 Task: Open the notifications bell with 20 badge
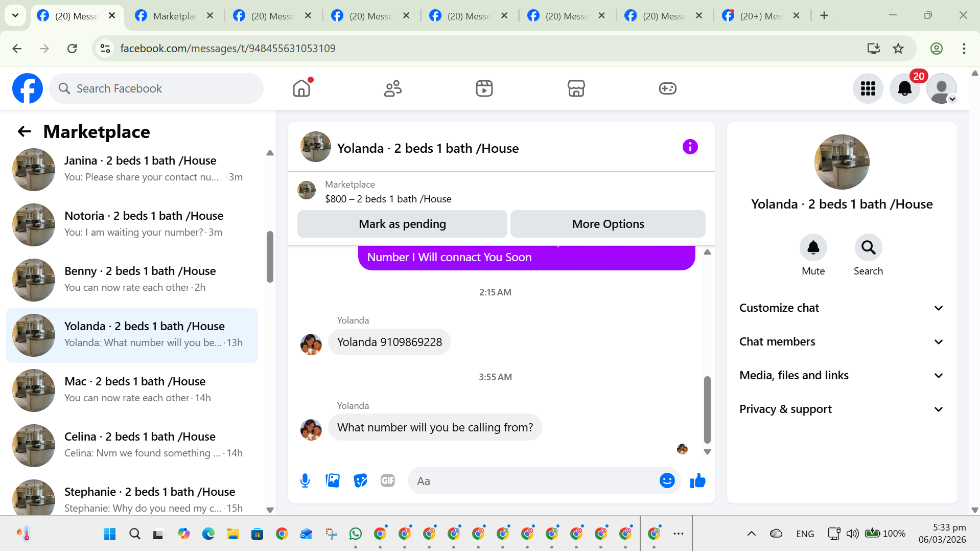(x=905, y=88)
